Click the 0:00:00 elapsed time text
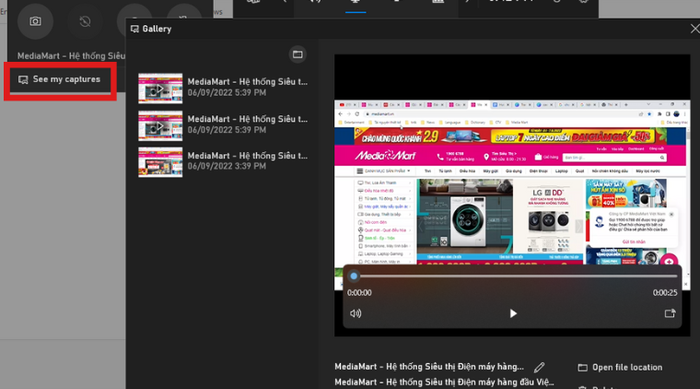The image size is (700, 389). tap(359, 293)
